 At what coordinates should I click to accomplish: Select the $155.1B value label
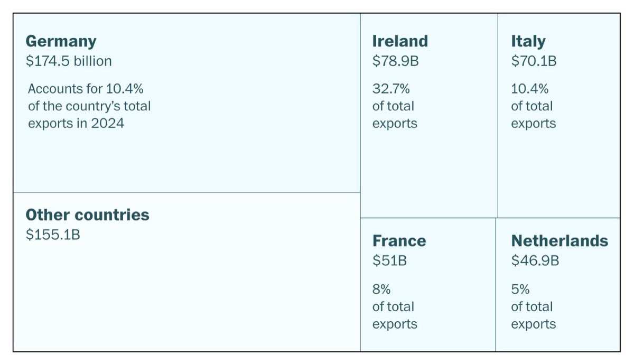pyautogui.click(x=53, y=235)
